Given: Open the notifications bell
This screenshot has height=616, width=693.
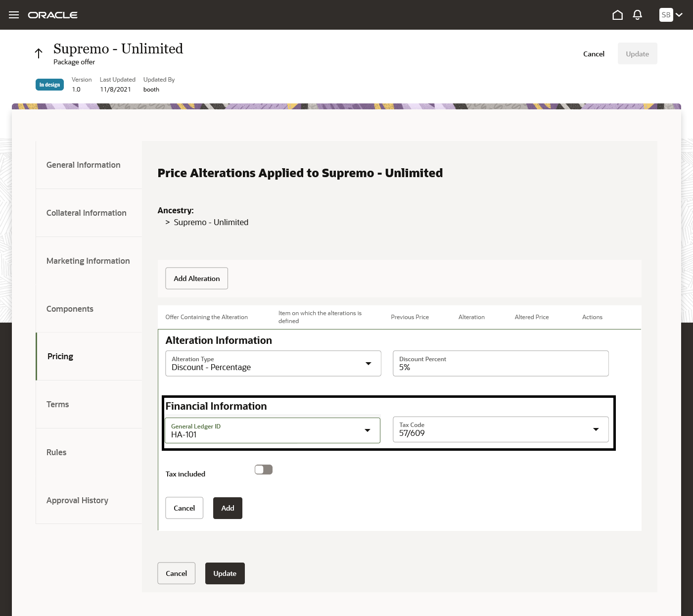Looking at the screenshot, I should (x=638, y=15).
